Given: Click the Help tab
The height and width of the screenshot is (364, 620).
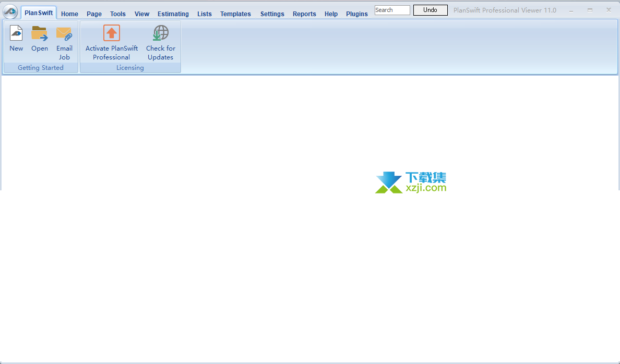Looking at the screenshot, I should pyautogui.click(x=331, y=14).
